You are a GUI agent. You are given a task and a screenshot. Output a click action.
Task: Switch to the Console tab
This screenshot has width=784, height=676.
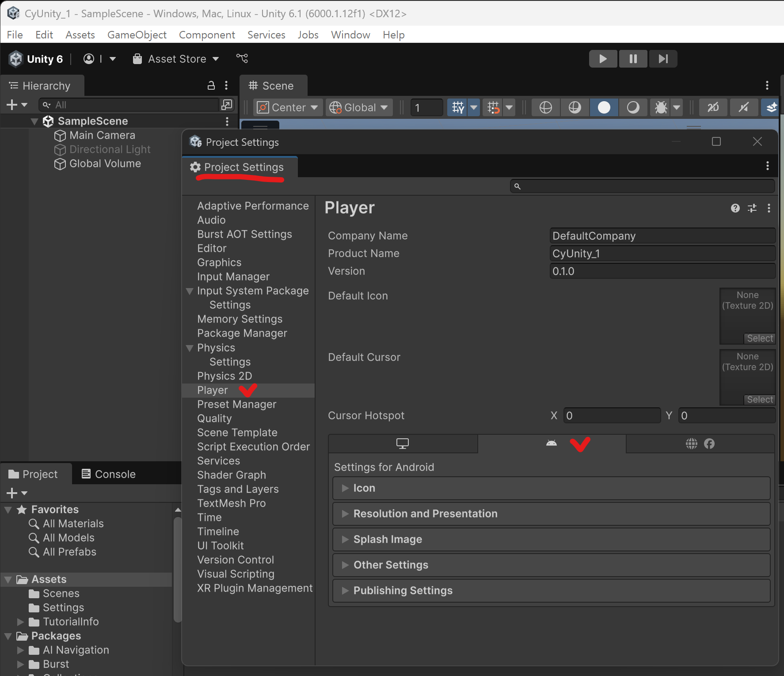point(109,474)
